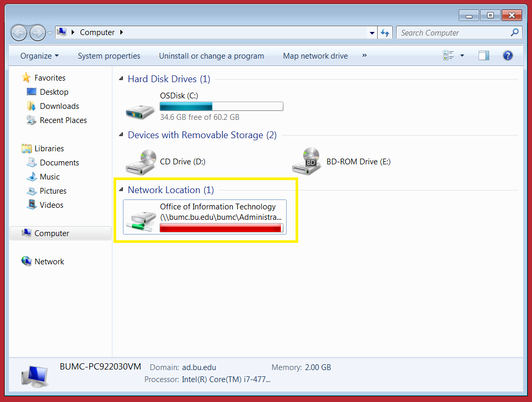Click the Hard Disk Drives (1) heading
This screenshot has width=532, height=402.
pyautogui.click(x=169, y=79)
